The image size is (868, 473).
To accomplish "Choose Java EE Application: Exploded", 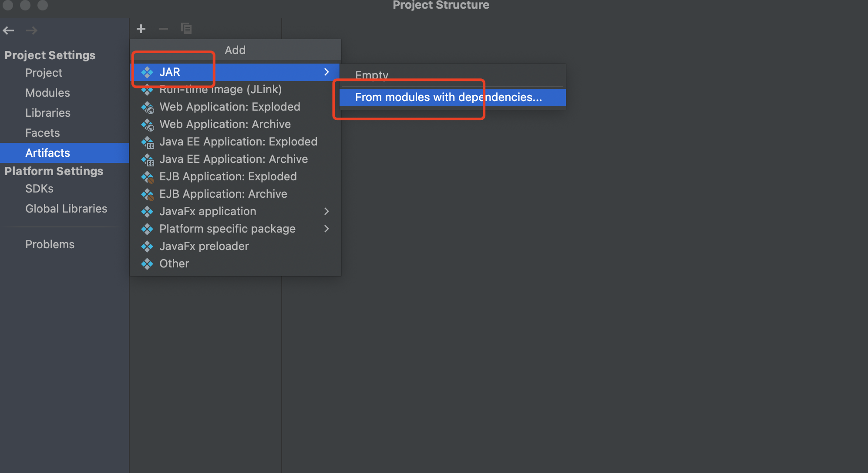I will tap(236, 142).
